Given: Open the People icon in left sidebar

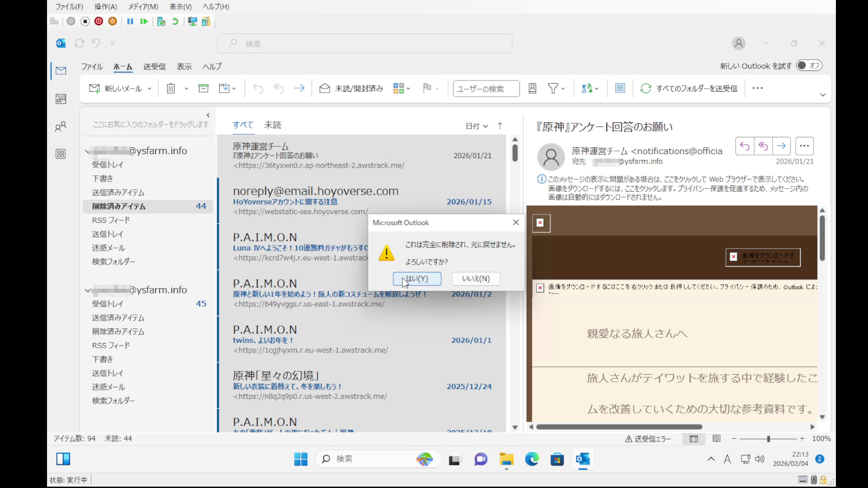Looking at the screenshot, I should coord(61,127).
